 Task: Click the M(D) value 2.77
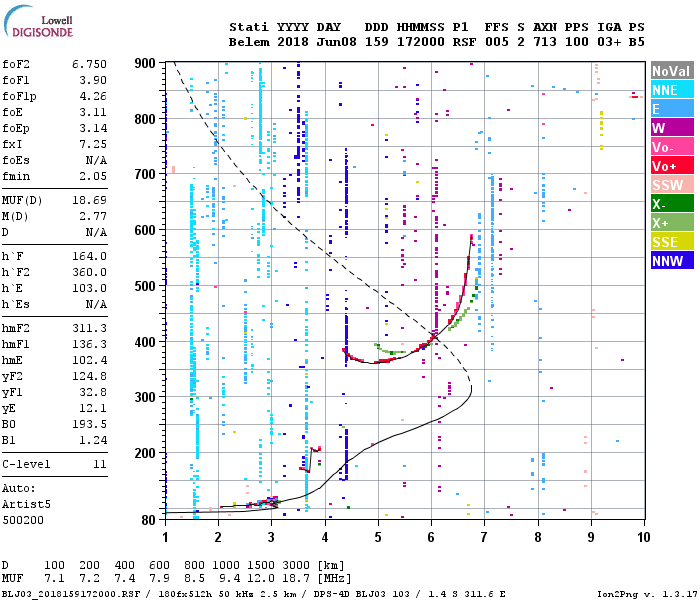click(93, 216)
